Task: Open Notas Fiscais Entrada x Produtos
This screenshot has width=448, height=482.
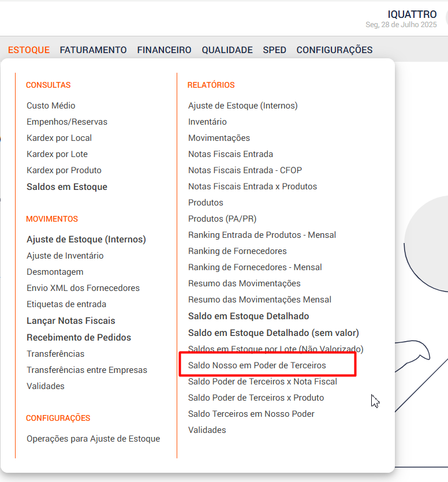Action: tap(253, 186)
